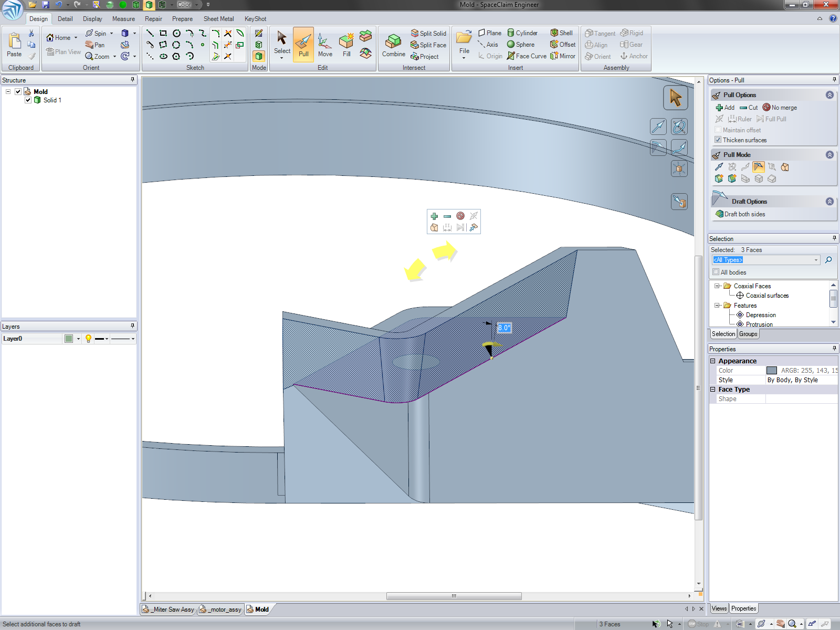Click the Mirror tool
Viewport: 840px width, 630px height.
[x=563, y=56]
